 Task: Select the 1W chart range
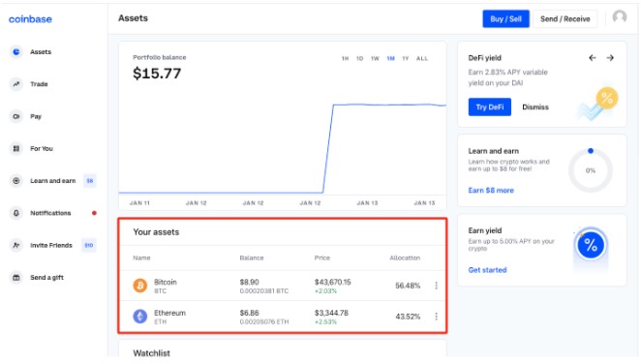click(x=375, y=59)
